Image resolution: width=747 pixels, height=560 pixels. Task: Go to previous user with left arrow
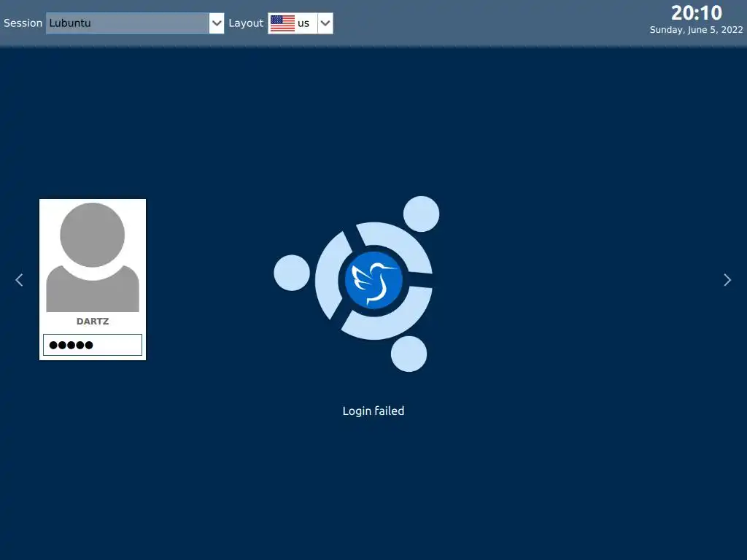(19, 280)
